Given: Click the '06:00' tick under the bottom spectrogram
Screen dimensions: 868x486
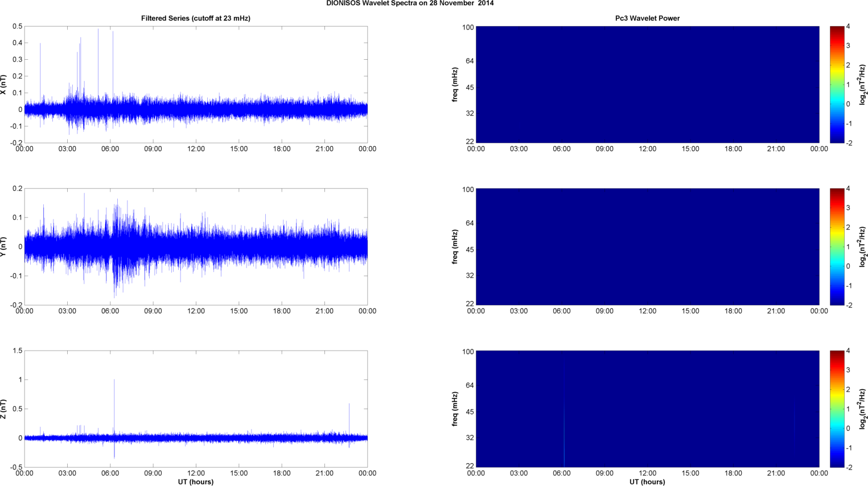Looking at the screenshot, I should tap(562, 473).
